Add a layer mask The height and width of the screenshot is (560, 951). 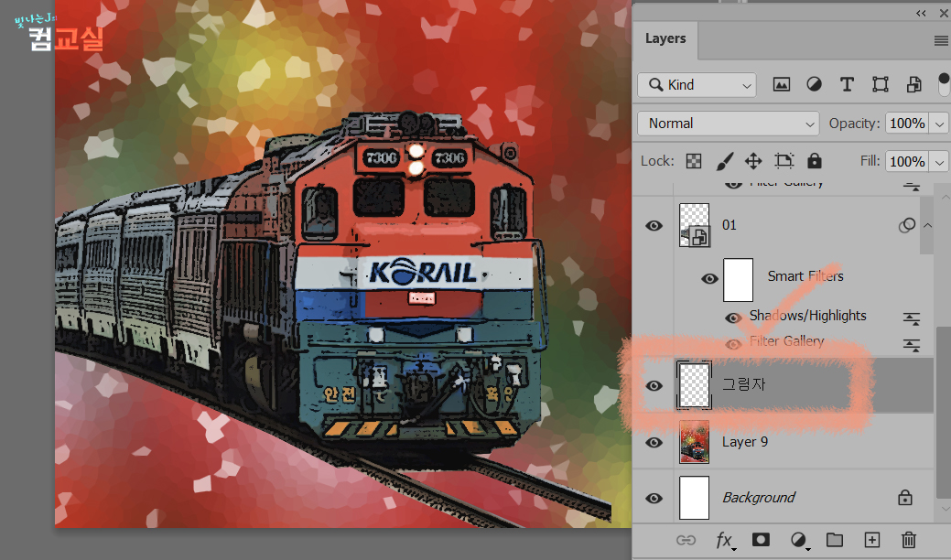coord(761,539)
